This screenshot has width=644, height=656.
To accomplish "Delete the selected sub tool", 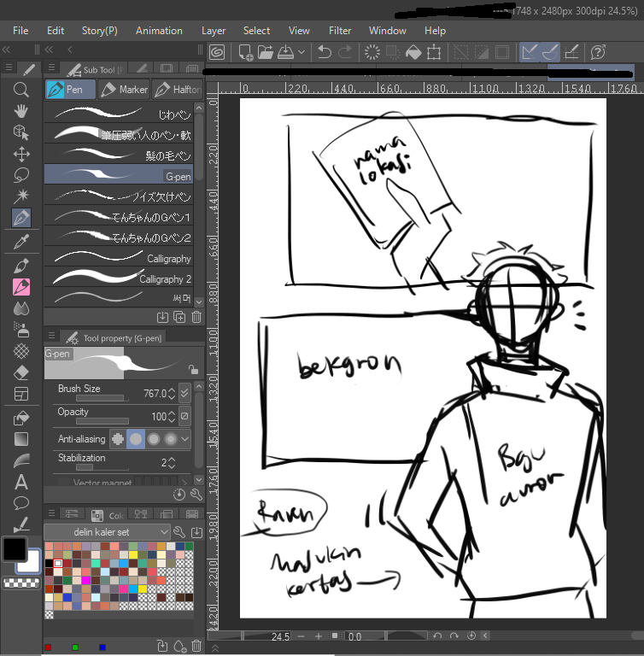I will pyautogui.click(x=196, y=317).
